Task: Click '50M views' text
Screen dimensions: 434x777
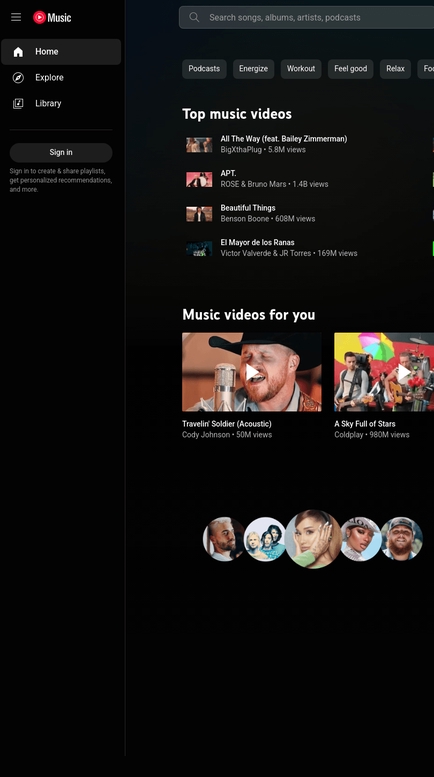Action: coord(254,435)
